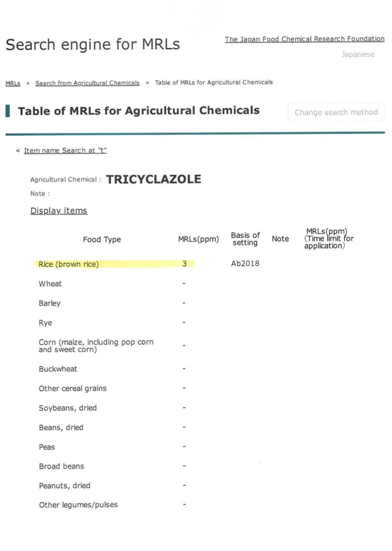Expand the Display items option
This screenshot has width=392, height=551.
(x=59, y=211)
